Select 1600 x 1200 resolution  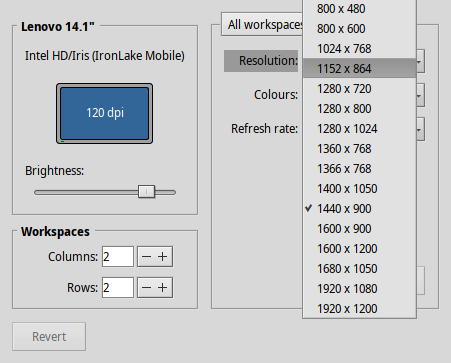pyautogui.click(x=359, y=249)
